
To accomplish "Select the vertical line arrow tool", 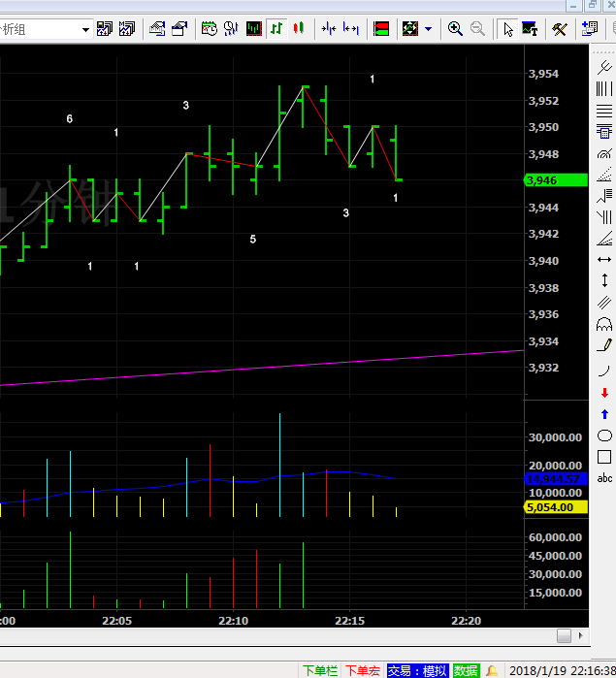I will pyautogui.click(x=604, y=280).
